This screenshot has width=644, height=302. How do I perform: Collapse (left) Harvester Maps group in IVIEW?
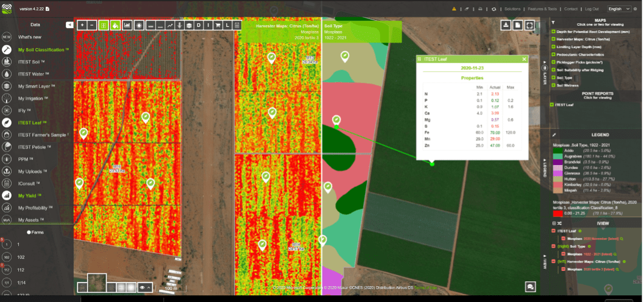pos(554,261)
